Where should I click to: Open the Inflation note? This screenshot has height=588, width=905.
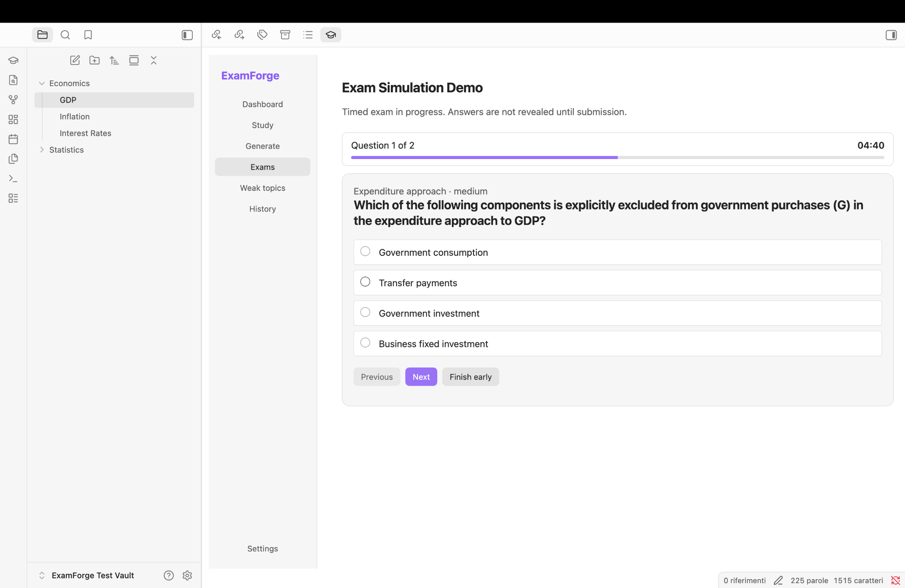pyautogui.click(x=114, y=117)
